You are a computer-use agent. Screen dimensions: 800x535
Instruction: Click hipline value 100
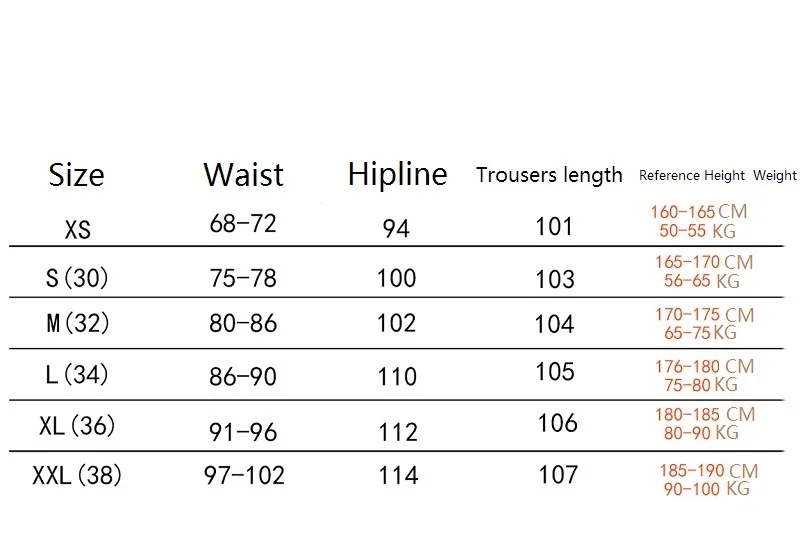point(397,277)
